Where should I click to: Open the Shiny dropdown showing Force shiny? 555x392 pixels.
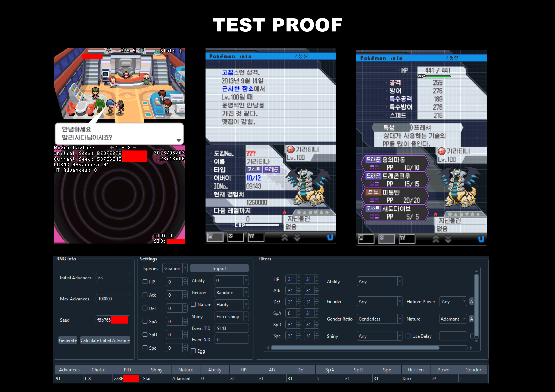point(231,316)
